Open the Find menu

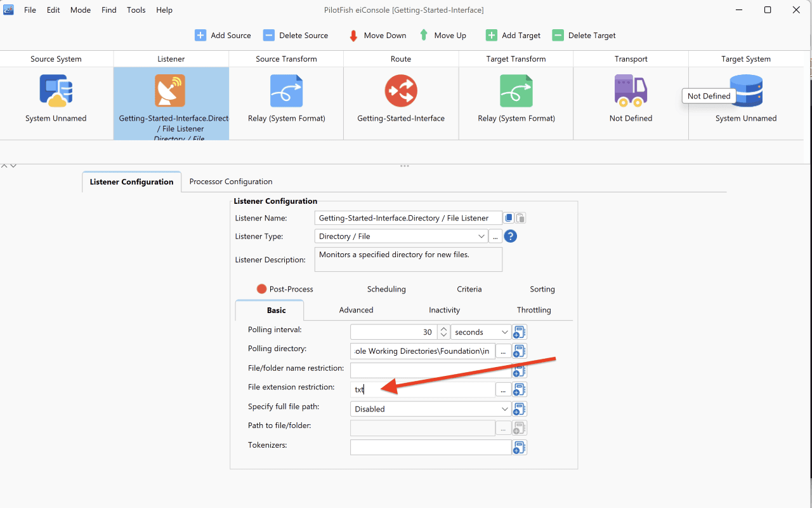point(109,10)
